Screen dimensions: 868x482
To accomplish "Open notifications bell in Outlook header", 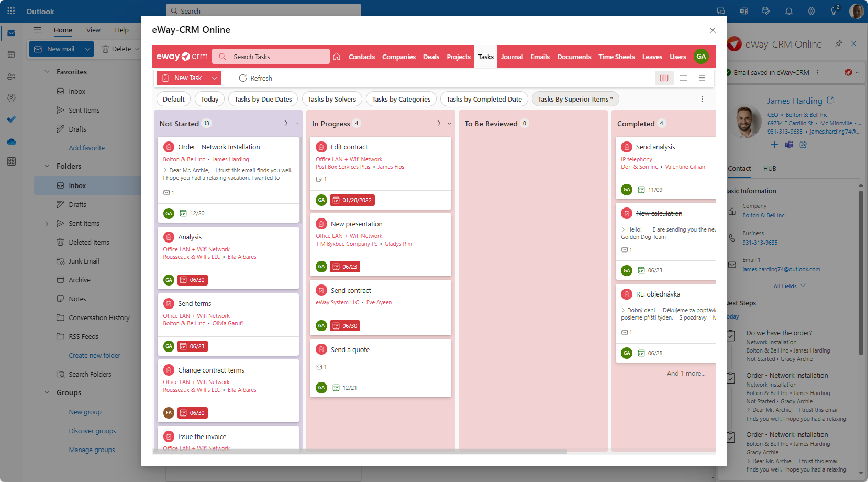I will tap(789, 11).
